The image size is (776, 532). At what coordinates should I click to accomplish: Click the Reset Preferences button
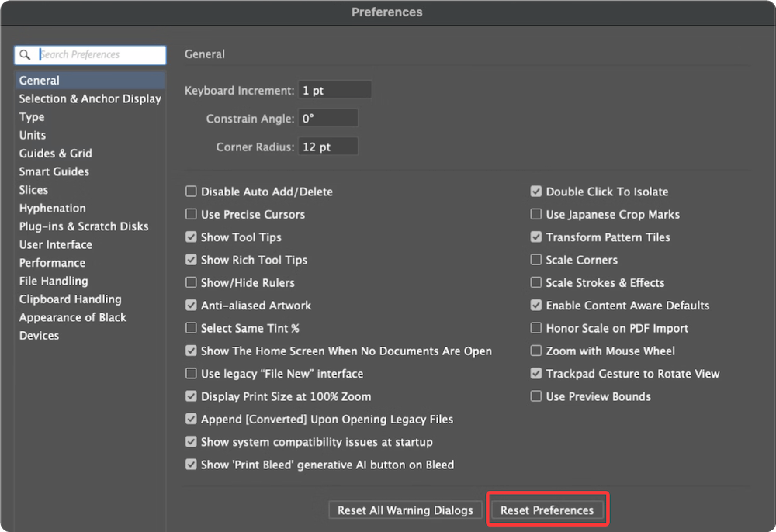point(547,510)
